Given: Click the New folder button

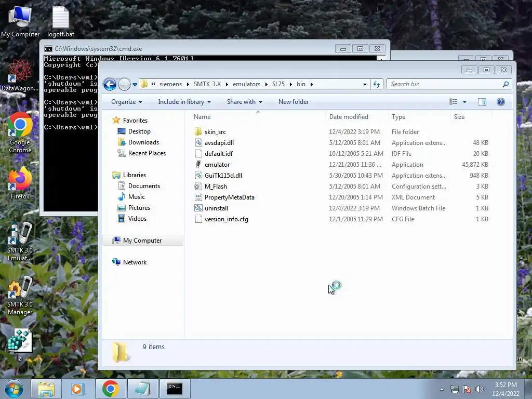Looking at the screenshot, I should (x=294, y=102).
